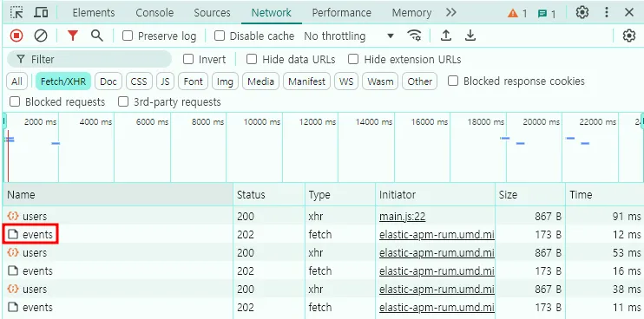Image resolution: width=644 pixels, height=319 pixels.
Task: Filter requests by WS type
Action: coord(346,81)
